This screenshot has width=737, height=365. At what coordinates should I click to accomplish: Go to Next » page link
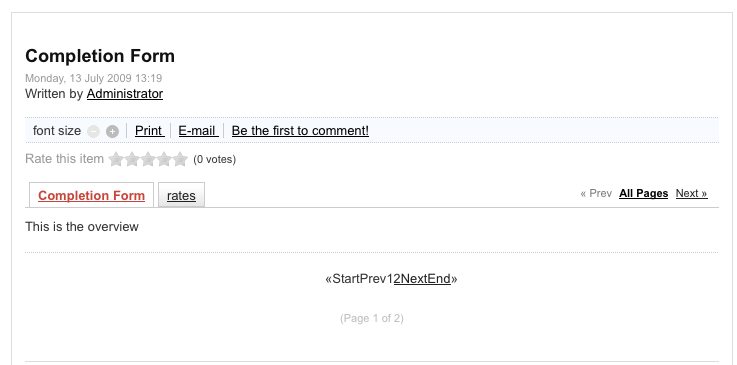pyautogui.click(x=691, y=194)
